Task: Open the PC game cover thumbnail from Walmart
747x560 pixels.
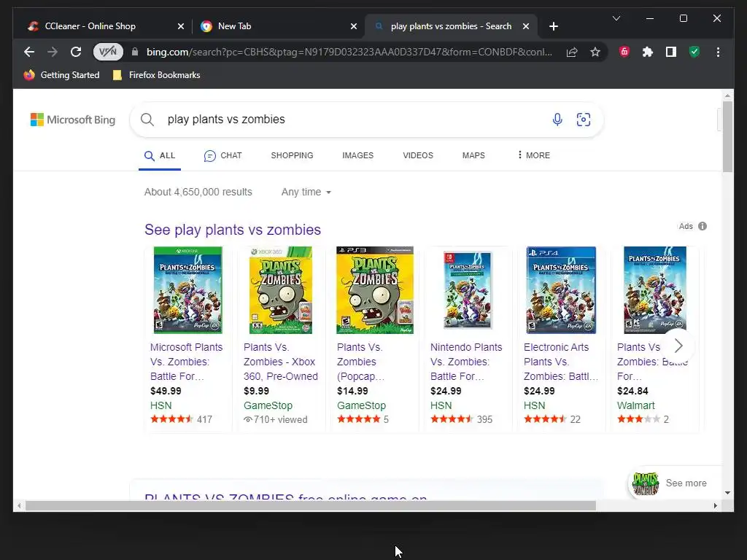Action: click(x=655, y=290)
